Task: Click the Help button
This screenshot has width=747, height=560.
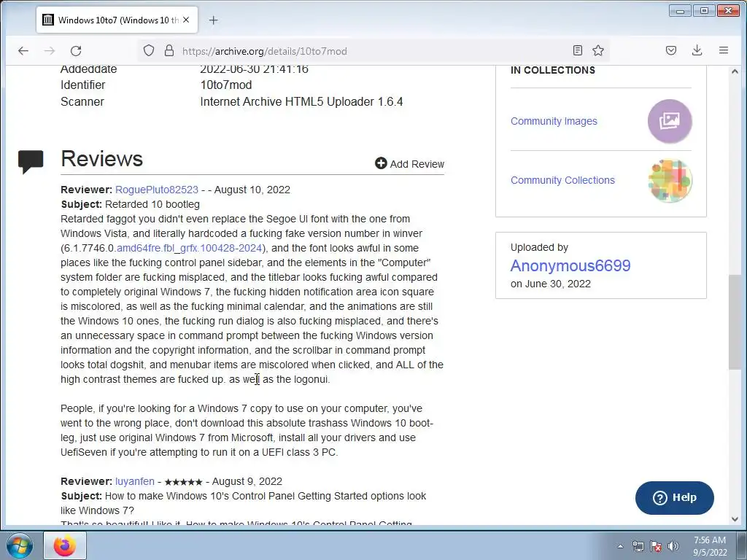Action: click(x=674, y=497)
